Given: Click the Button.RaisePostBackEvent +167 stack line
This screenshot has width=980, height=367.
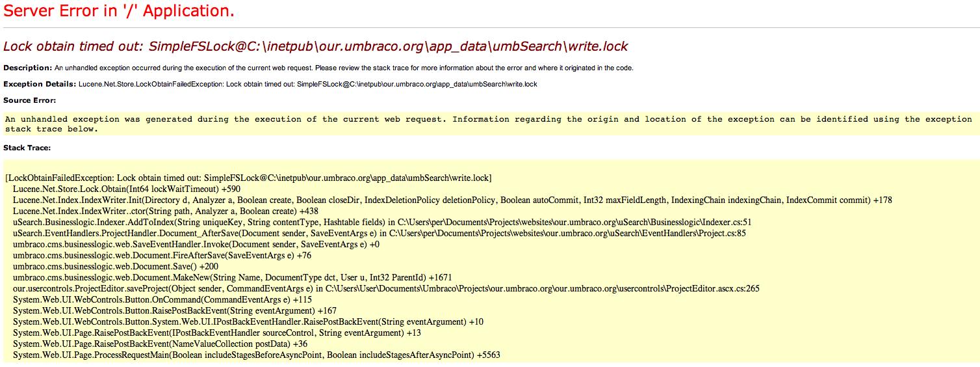Looking at the screenshot, I should (x=175, y=310).
